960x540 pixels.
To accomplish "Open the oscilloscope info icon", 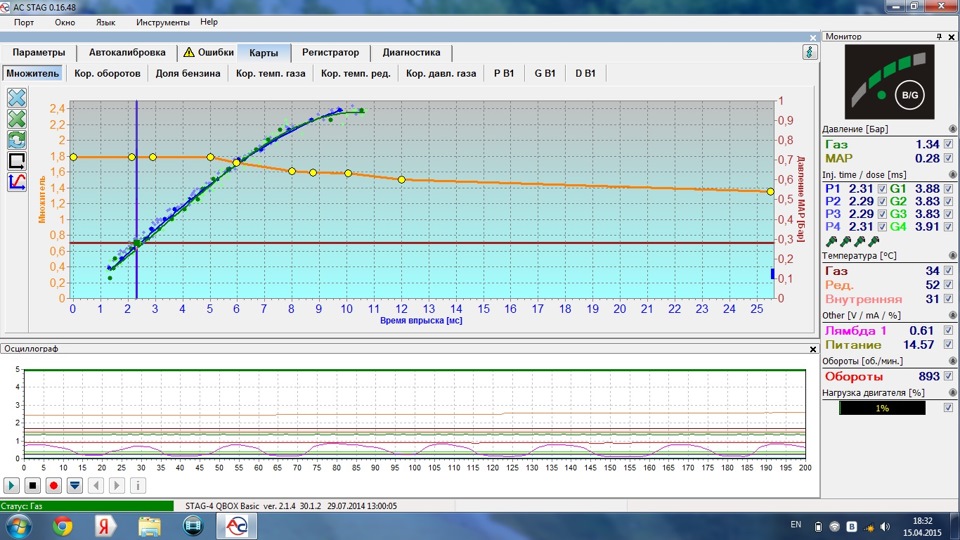I will click(x=138, y=486).
